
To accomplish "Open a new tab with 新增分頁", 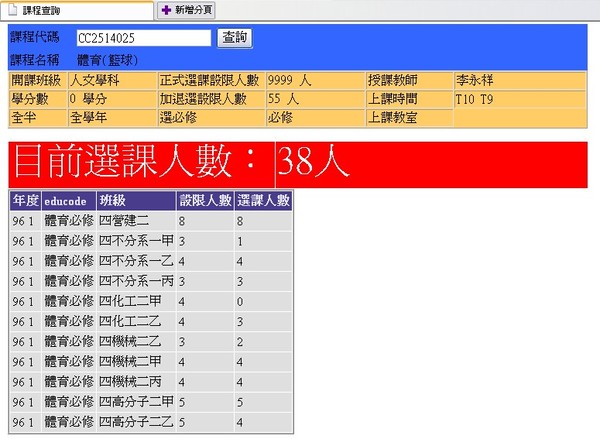I will click(186, 10).
